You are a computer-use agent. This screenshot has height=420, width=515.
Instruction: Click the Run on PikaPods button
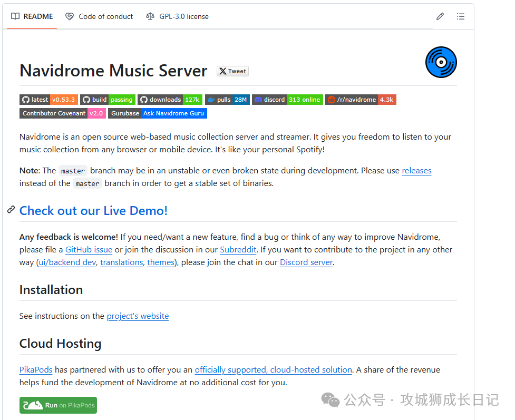58,405
